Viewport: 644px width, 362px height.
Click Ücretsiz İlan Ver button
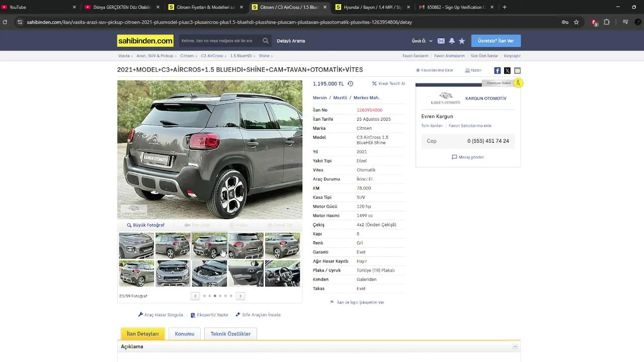tap(496, 41)
